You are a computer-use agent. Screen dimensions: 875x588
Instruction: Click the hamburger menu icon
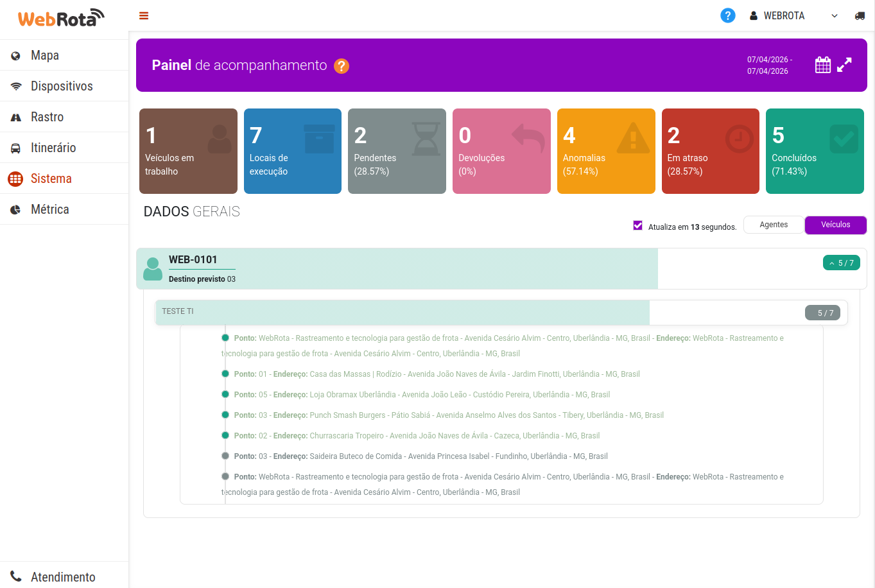(x=144, y=15)
